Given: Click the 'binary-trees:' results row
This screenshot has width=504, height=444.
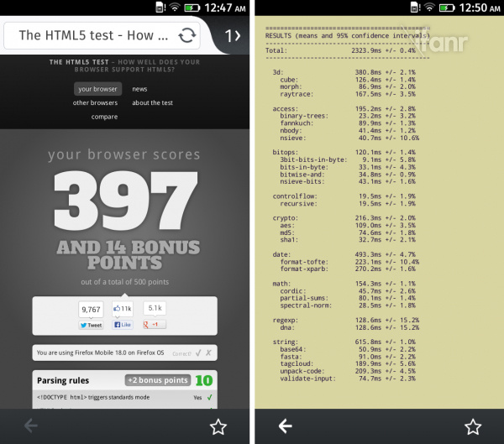Looking at the screenshot, I should click(348, 116).
